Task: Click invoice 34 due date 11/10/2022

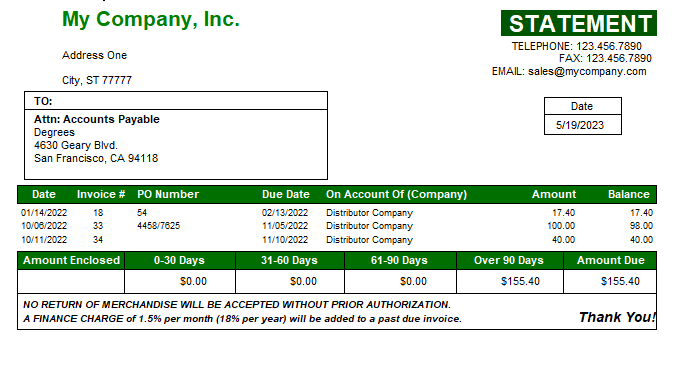Action: pos(285,240)
